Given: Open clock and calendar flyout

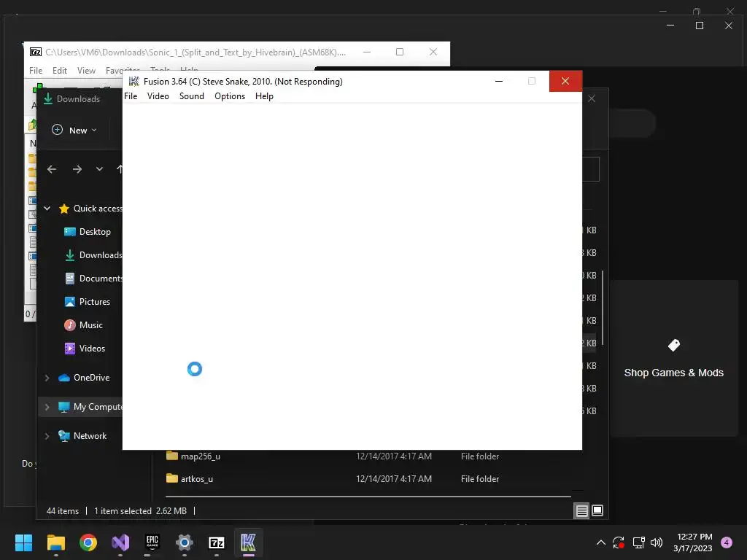Looking at the screenshot, I should (693, 542).
